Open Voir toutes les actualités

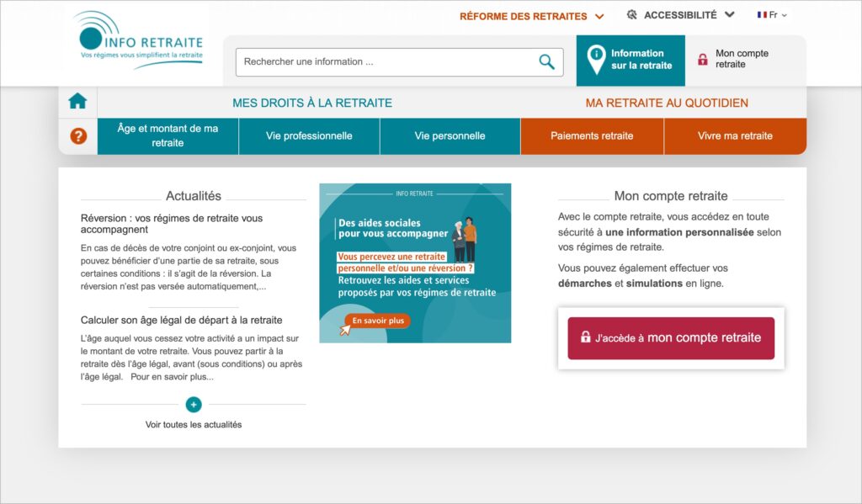coord(193,425)
